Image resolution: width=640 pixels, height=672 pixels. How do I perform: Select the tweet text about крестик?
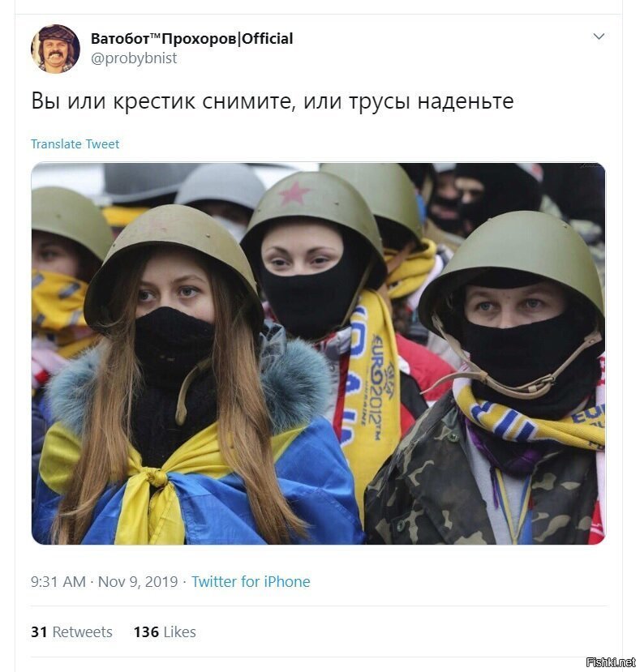coord(273,101)
